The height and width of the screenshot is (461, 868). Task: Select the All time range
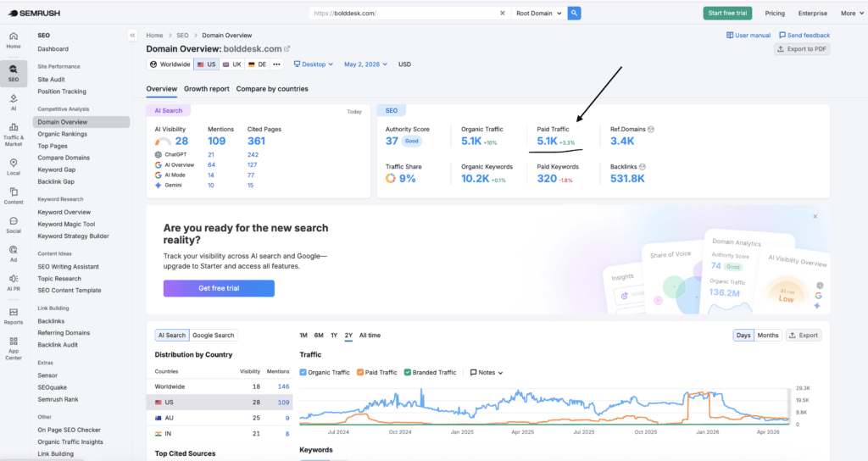click(370, 336)
